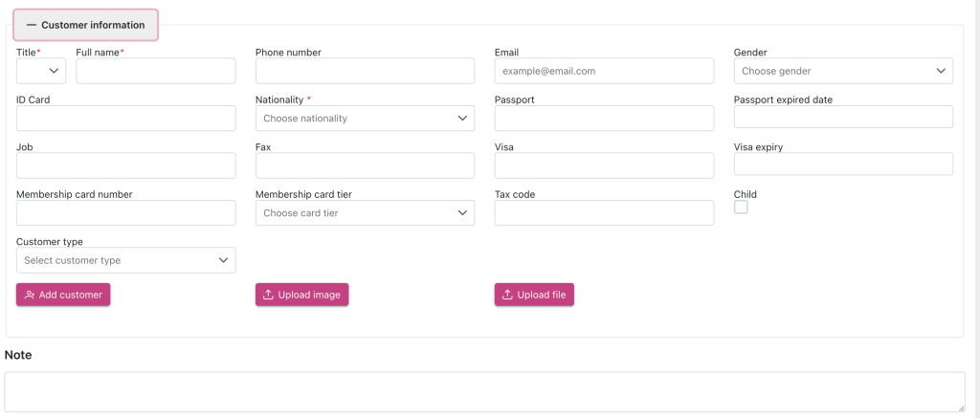Click the Upload image button
Image resolution: width=980 pixels, height=418 pixels.
[x=301, y=295]
